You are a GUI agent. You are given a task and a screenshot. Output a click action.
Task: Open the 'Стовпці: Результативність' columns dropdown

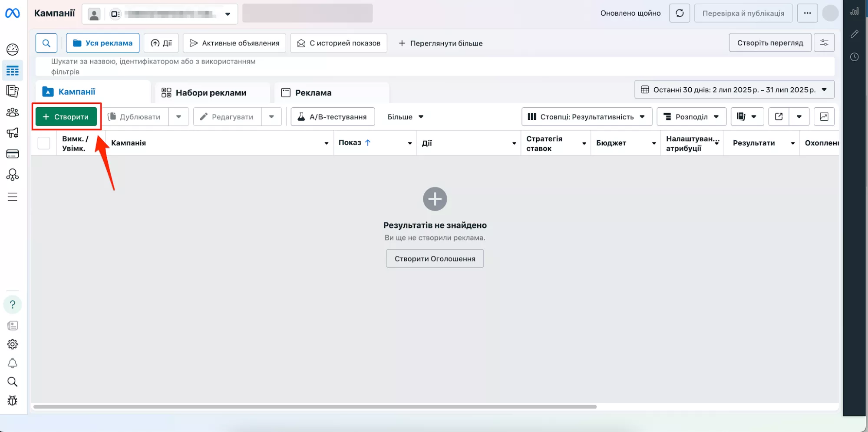586,116
